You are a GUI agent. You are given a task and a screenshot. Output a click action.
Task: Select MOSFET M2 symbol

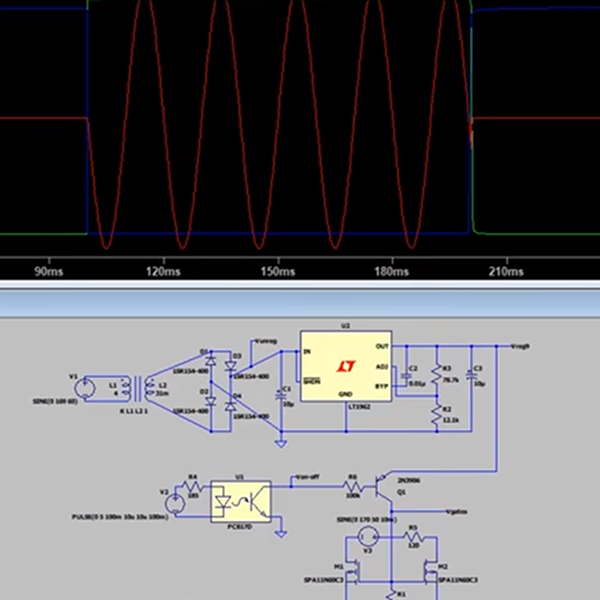click(x=431, y=572)
